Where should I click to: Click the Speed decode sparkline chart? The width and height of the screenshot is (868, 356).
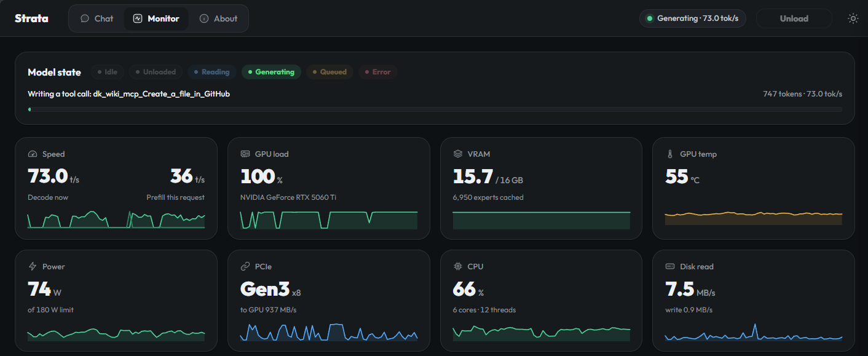(116, 220)
